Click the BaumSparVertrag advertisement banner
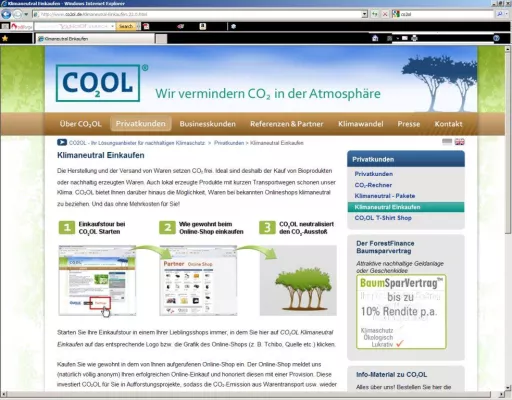The image size is (512, 400). point(401,312)
